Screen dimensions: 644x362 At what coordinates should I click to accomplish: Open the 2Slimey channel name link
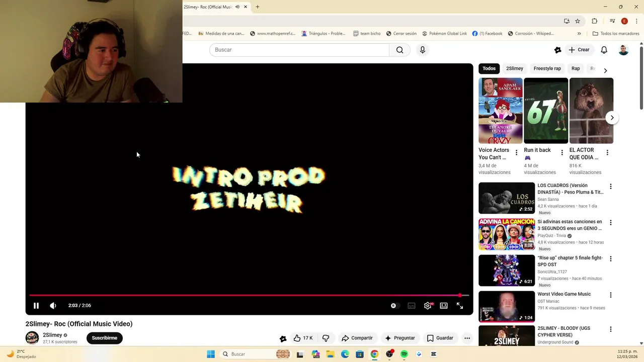pos(52,335)
